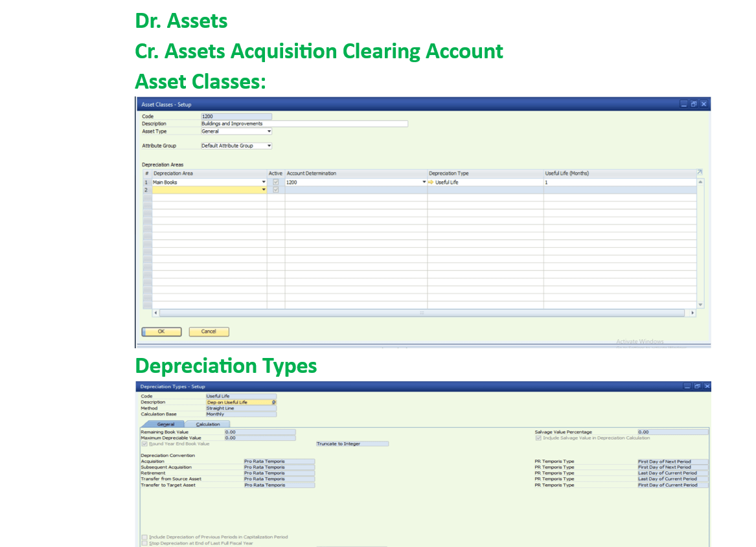Screen dimensions: 756x547
Task: Switch to the Calculation tab
Action: tap(208, 424)
